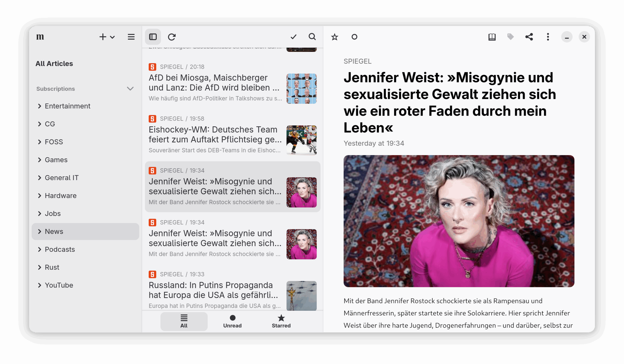The image size is (624, 364).
Task: Expand the FOSS category
Action: tap(40, 142)
